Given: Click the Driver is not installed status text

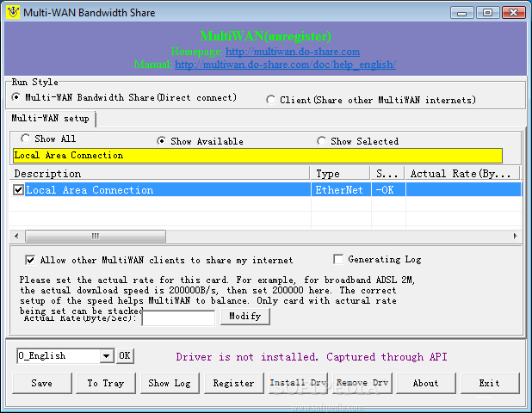Looking at the screenshot, I should 312,357.
